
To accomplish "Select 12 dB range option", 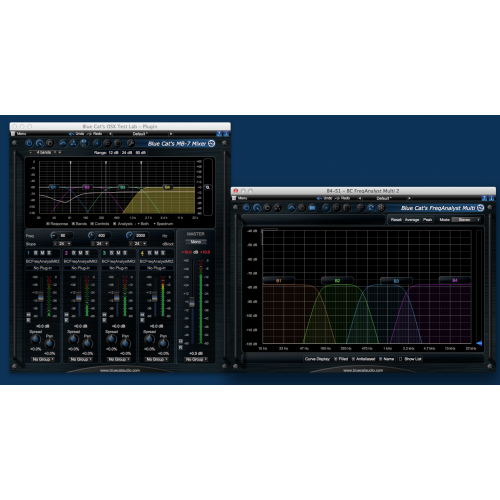I will [x=113, y=153].
